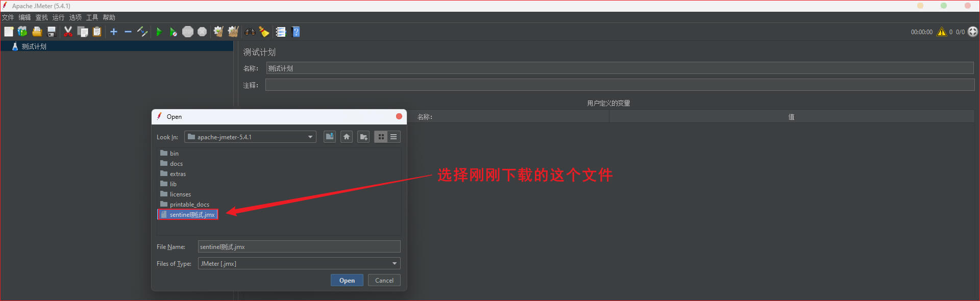Screen dimensions: 980x301
Task: Select the licenses folder
Action: click(x=176, y=194)
